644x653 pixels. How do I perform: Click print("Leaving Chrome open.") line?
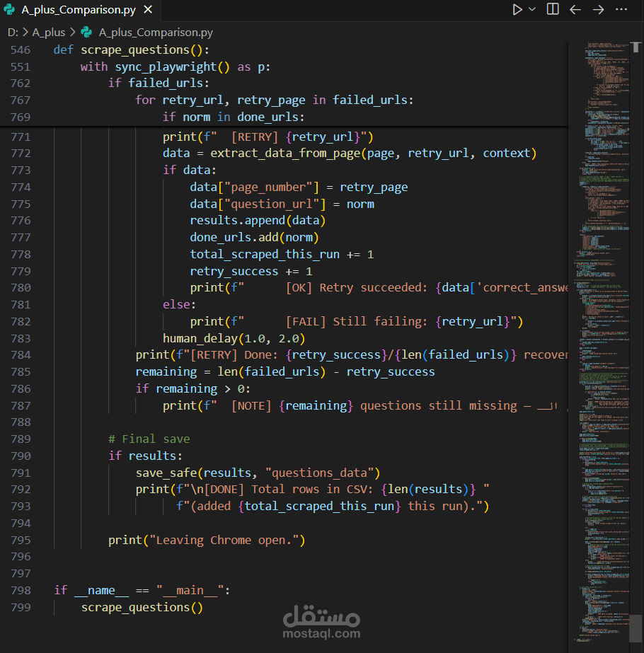tap(207, 540)
